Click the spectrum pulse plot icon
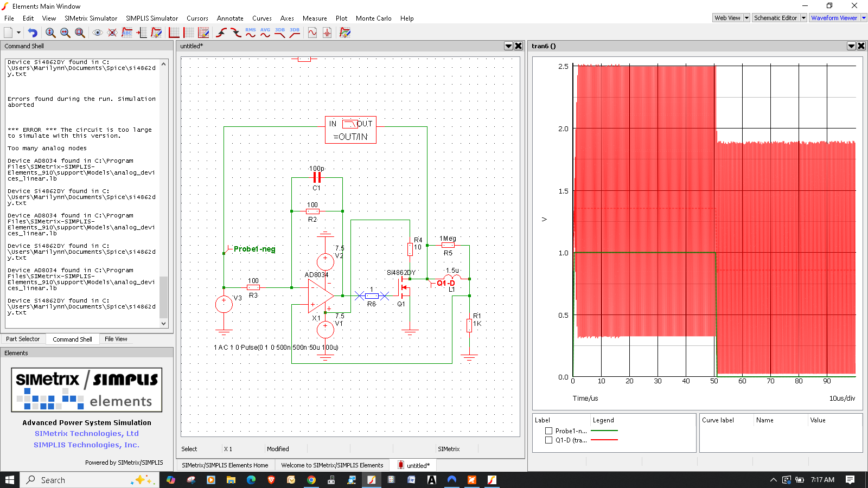 (x=327, y=33)
